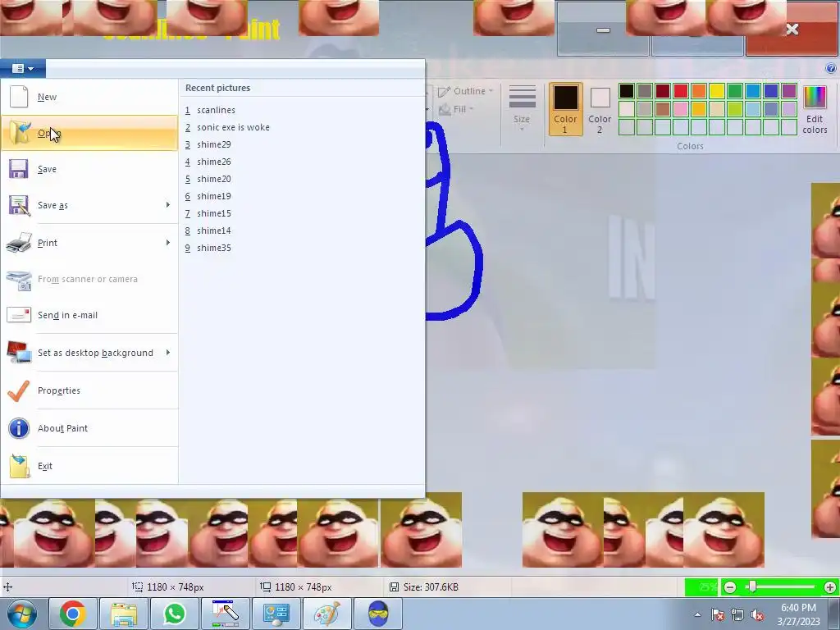Viewport: 840px width, 630px height.
Task: Click the Save floppy disk icon
Action: (19, 169)
